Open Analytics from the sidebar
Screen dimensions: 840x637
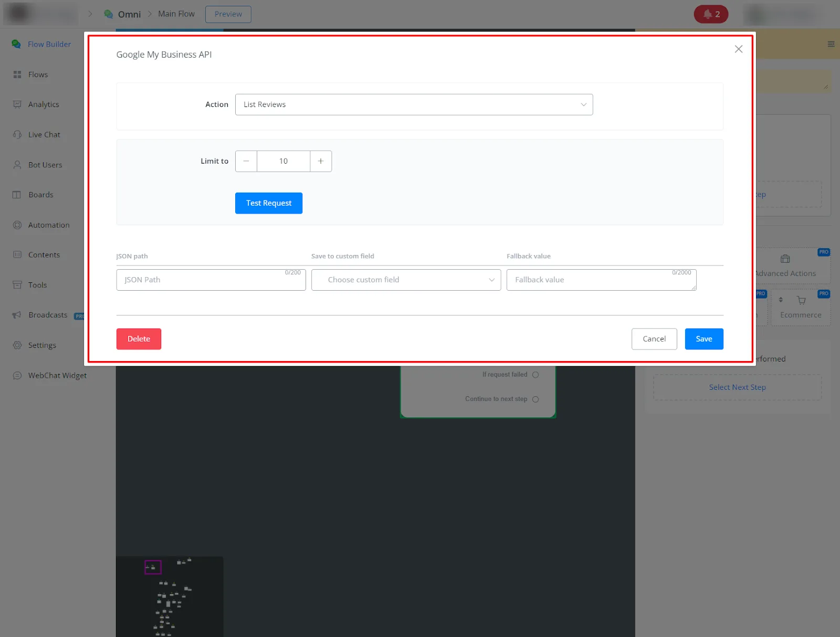point(36,104)
